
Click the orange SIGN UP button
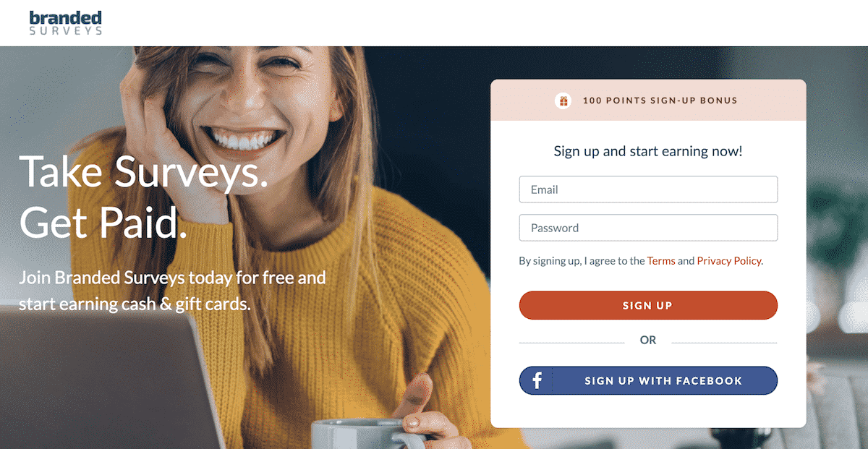click(x=648, y=306)
